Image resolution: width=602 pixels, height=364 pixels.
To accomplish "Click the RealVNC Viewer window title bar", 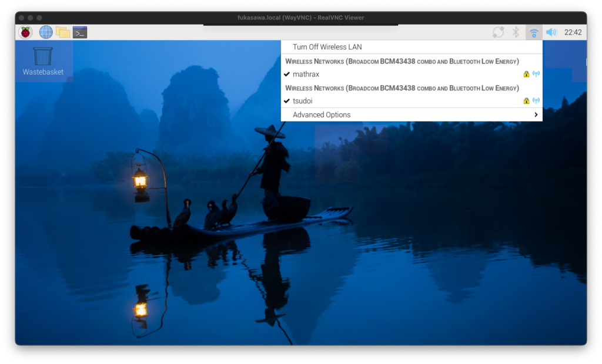I will click(x=300, y=18).
